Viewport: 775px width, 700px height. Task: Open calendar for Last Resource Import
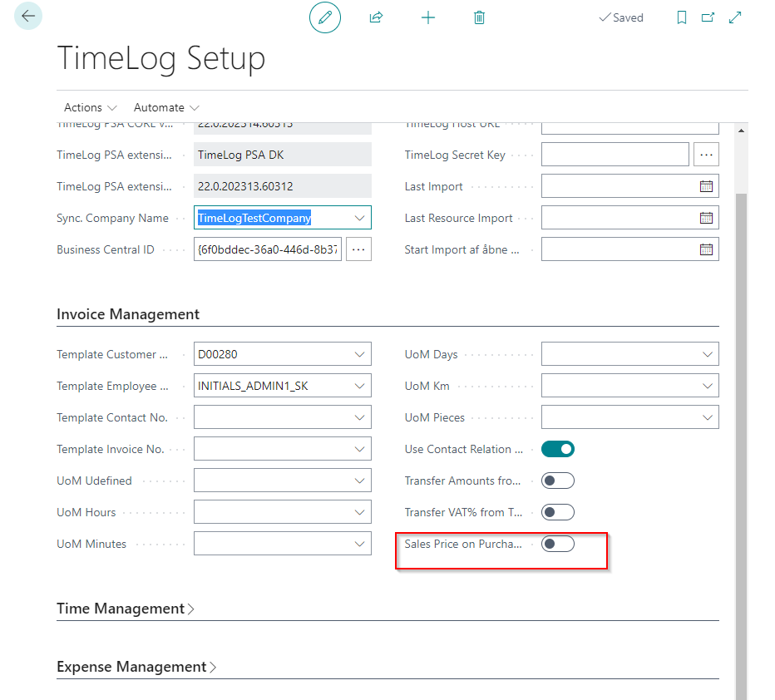[x=706, y=218]
